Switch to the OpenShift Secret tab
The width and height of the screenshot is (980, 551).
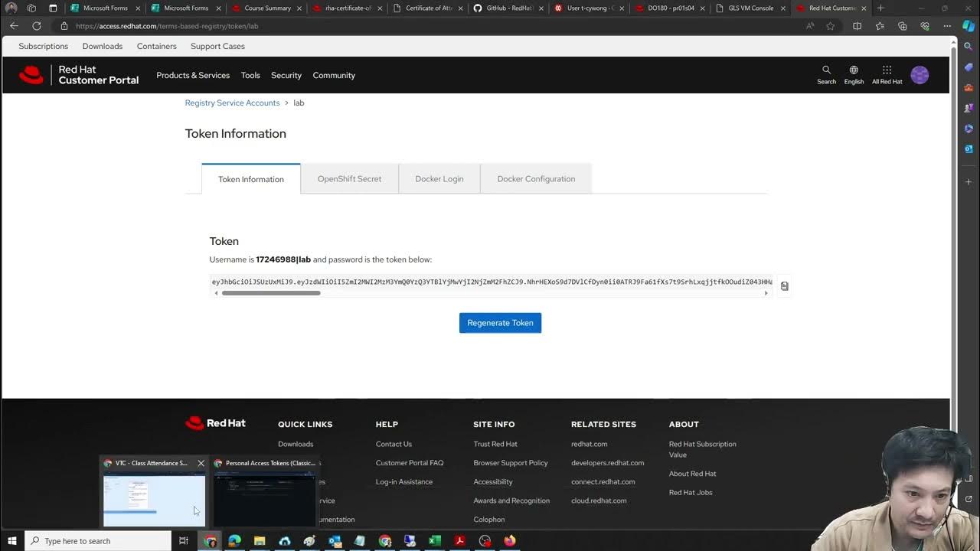tap(349, 178)
